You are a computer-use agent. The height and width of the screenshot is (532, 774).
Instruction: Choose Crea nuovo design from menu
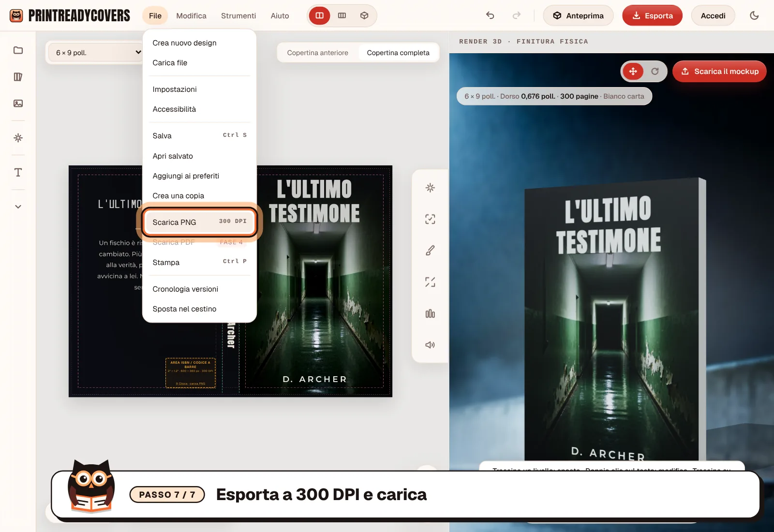200,43
